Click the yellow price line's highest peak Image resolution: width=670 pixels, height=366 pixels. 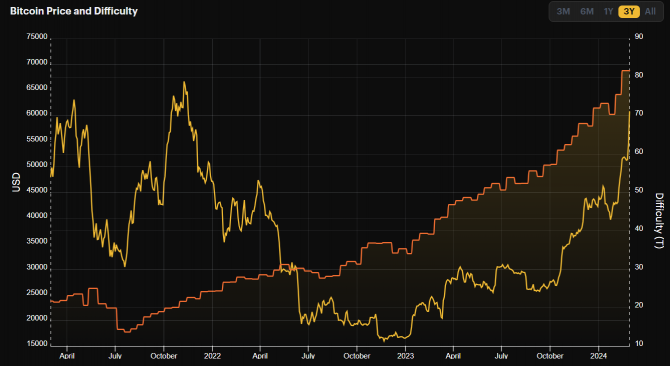point(184,82)
